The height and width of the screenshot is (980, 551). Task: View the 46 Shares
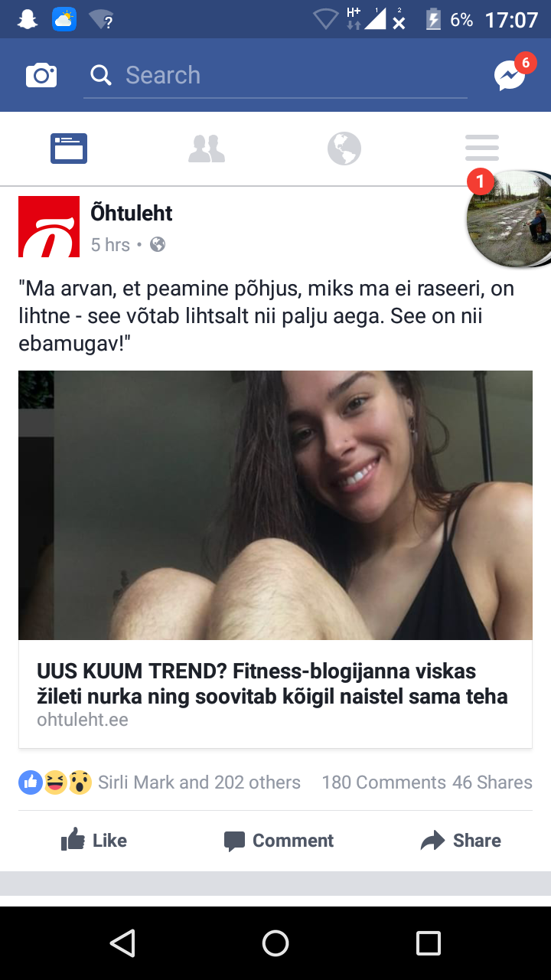click(x=492, y=782)
